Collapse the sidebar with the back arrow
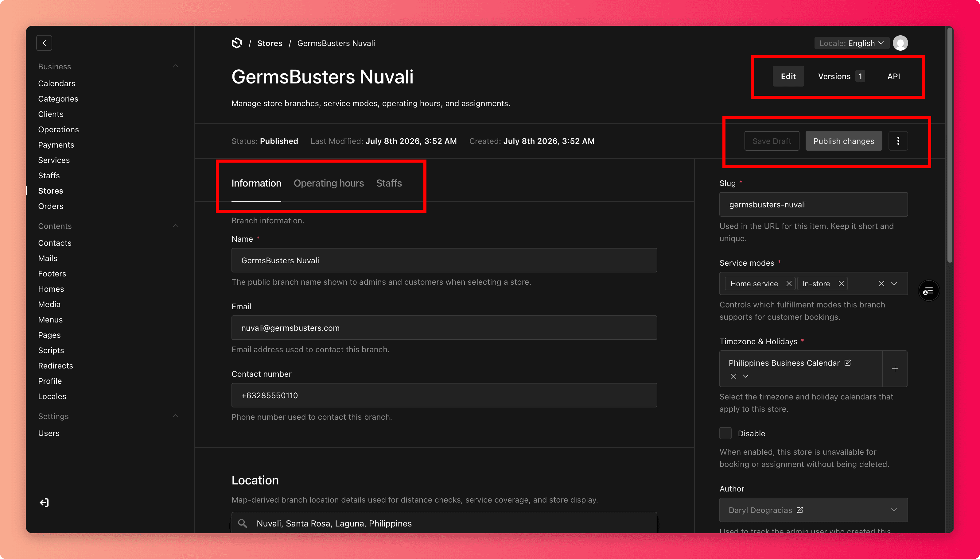 44,43
